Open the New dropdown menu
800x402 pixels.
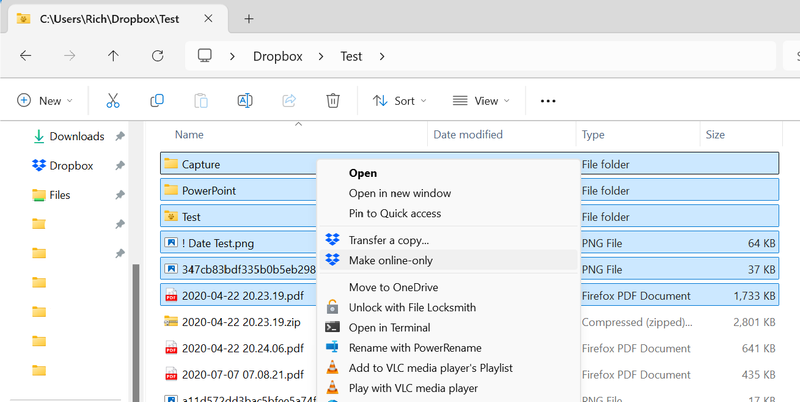click(45, 101)
